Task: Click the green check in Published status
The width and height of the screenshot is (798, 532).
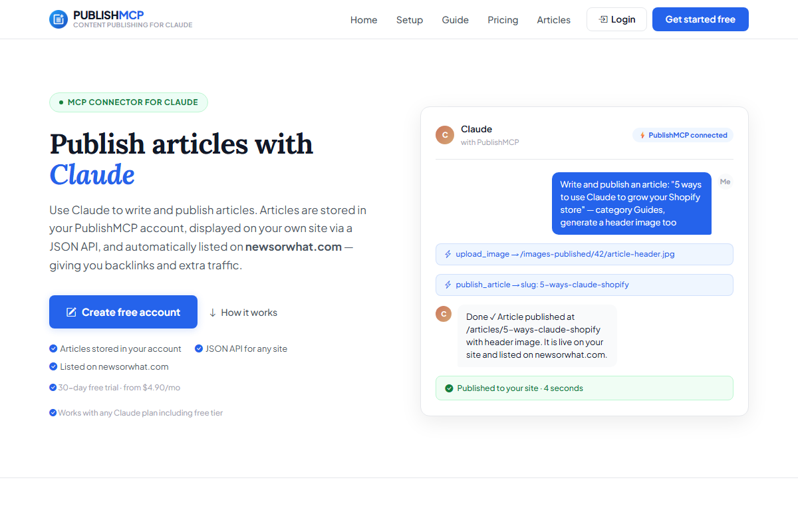Action: point(449,388)
